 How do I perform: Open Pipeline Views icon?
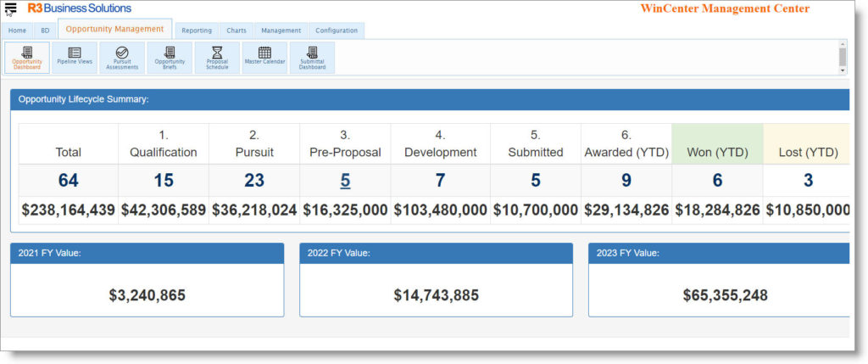[x=75, y=58]
